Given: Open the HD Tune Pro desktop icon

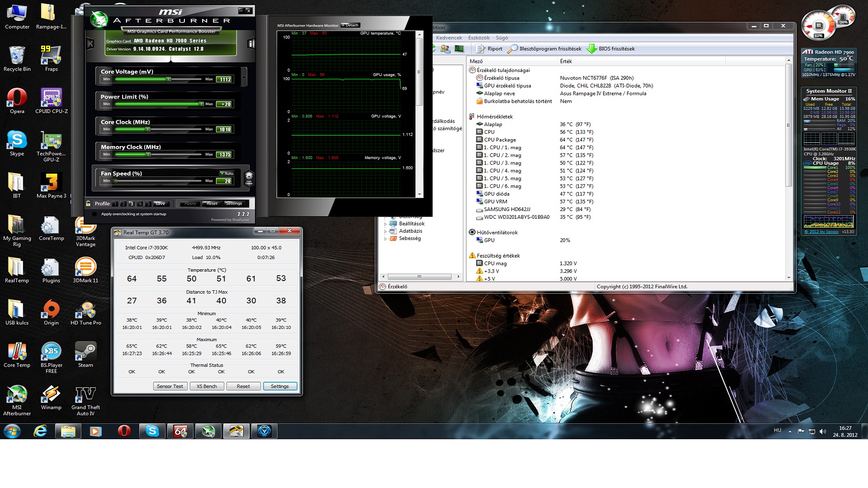Looking at the screenshot, I should 85,312.
